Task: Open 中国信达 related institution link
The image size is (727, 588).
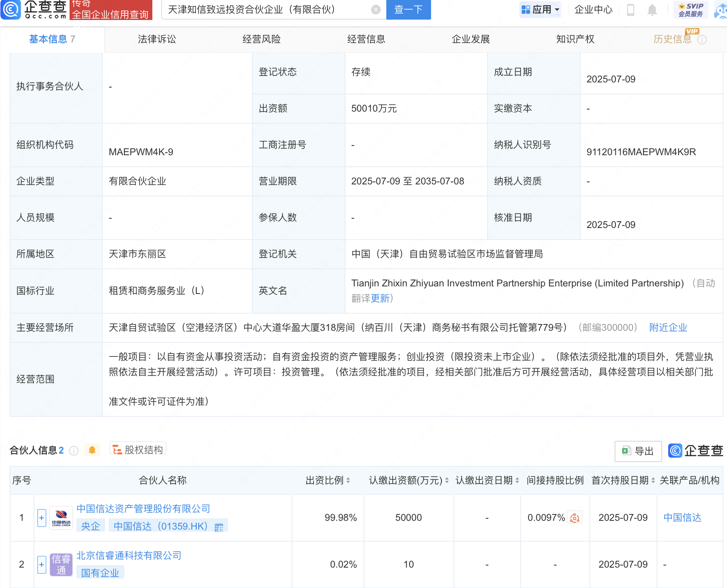Action: [683, 518]
